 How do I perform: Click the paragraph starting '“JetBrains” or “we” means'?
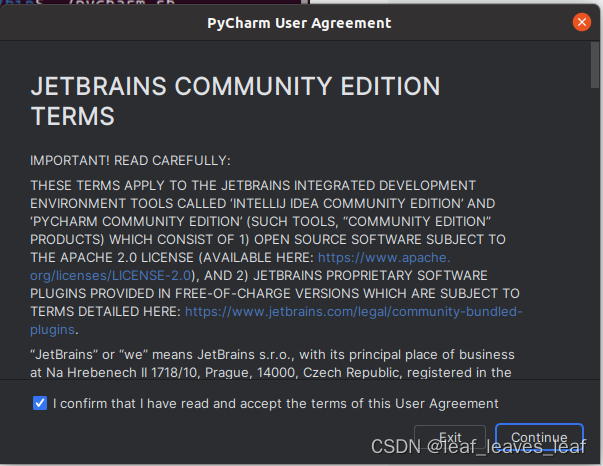tap(272, 363)
